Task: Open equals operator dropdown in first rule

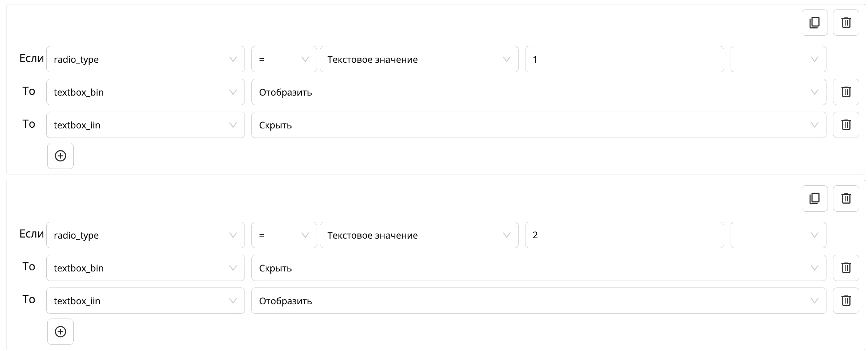Action: tap(284, 59)
